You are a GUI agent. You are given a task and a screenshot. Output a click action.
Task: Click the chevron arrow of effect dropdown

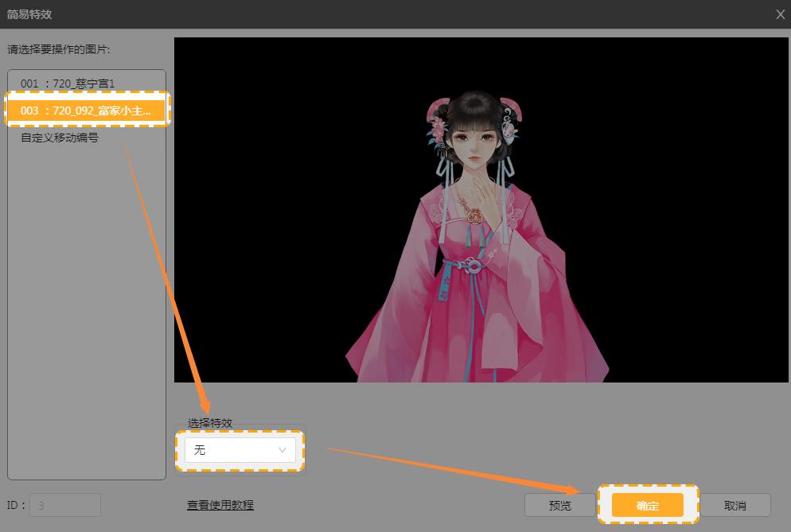click(282, 450)
